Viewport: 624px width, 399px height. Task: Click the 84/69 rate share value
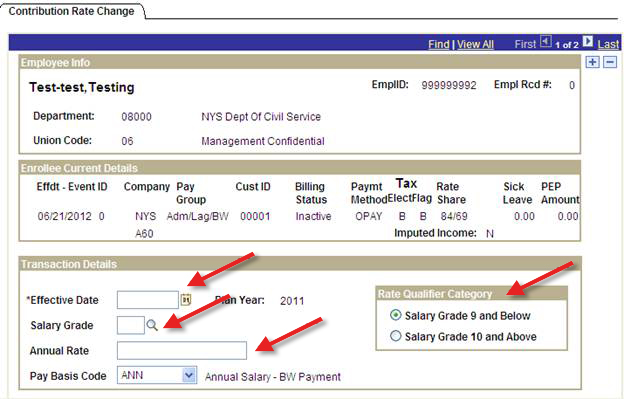454,216
